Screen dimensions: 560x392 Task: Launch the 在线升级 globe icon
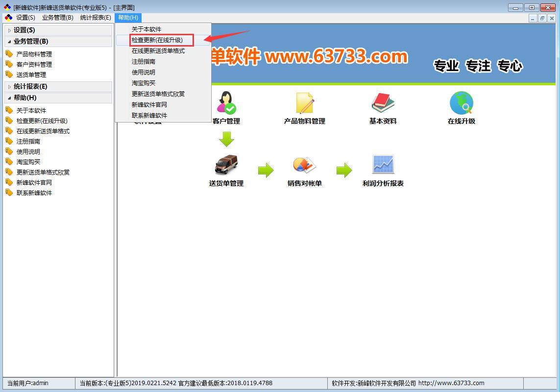coord(462,103)
